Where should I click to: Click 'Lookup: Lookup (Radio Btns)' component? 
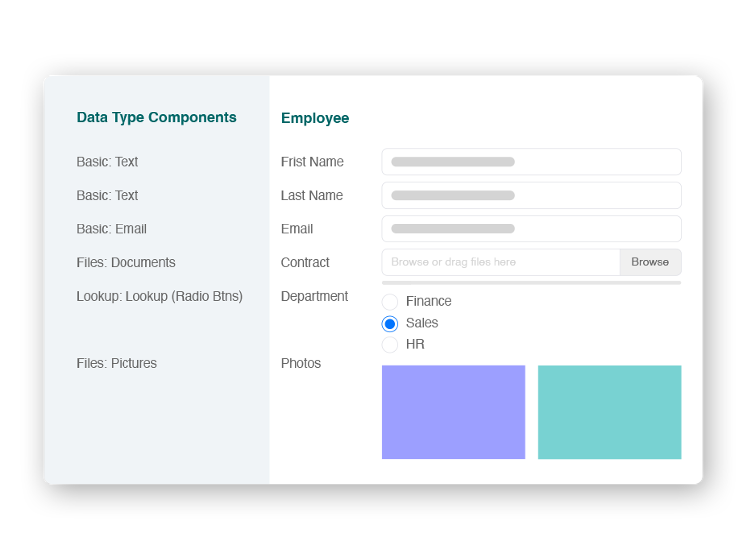(159, 296)
